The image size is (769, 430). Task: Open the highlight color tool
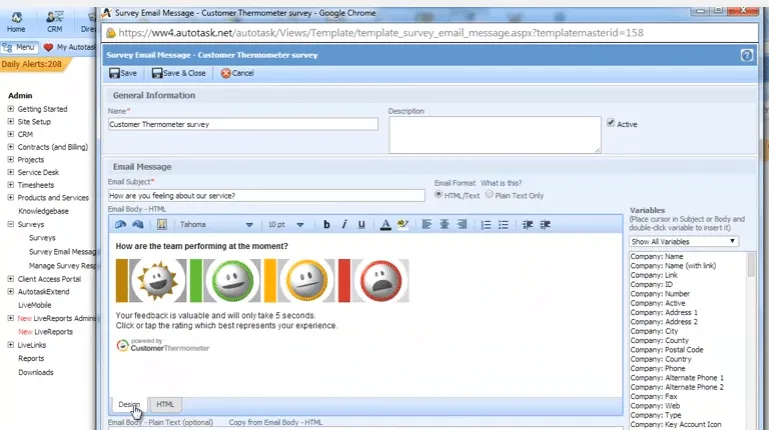(x=403, y=225)
